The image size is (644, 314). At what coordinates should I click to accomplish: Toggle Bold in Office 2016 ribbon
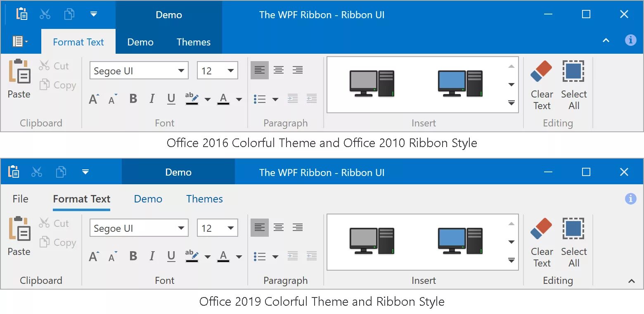pos(133,99)
